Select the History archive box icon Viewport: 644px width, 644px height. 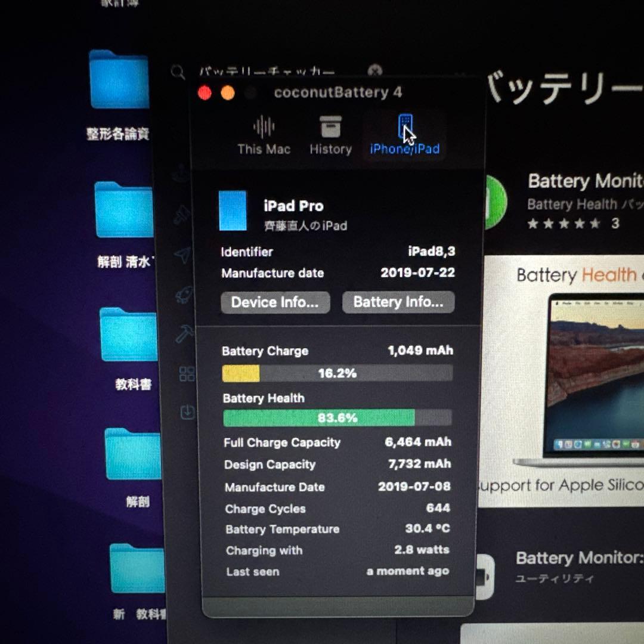pos(330,125)
